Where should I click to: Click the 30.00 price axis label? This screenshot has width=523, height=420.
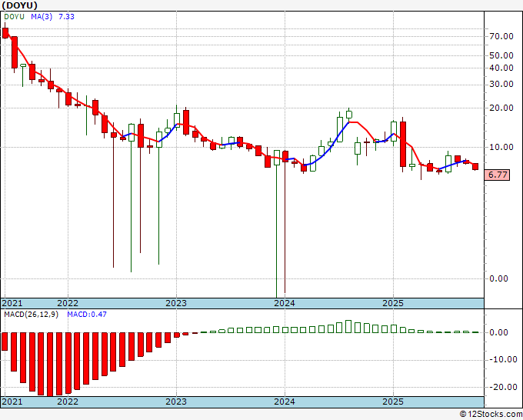pyautogui.click(x=501, y=84)
